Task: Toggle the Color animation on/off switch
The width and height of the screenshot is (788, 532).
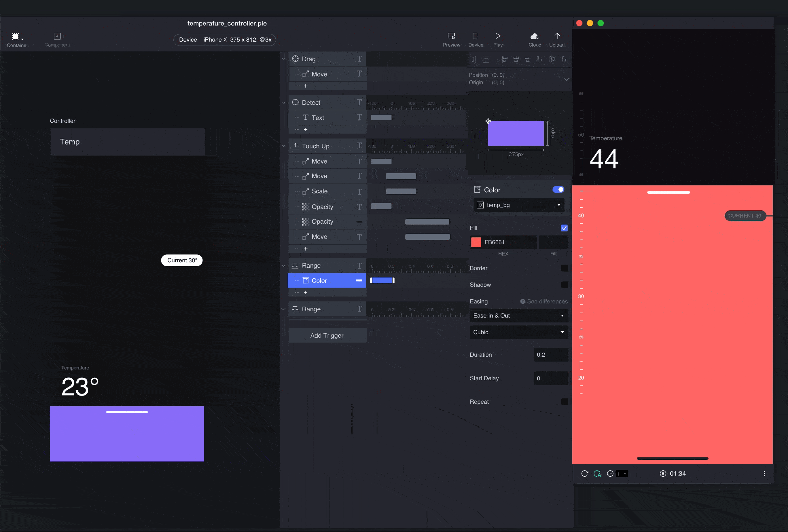Action: click(558, 189)
